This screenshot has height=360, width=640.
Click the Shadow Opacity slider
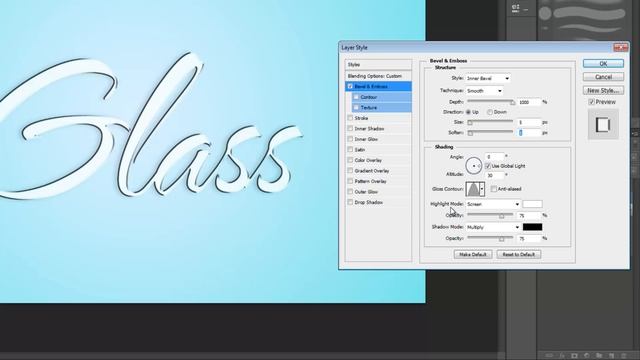tap(490, 238)
